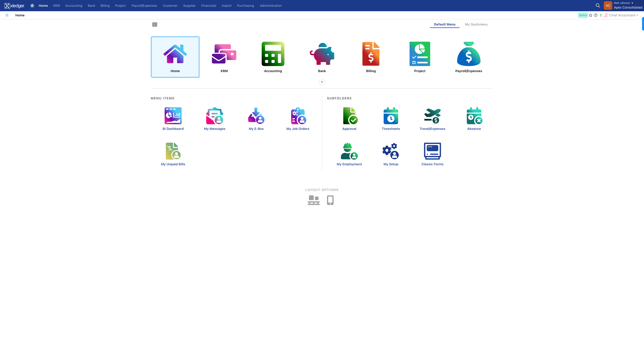
Task: Switch to mobile layout option
Action: point(330,200)
